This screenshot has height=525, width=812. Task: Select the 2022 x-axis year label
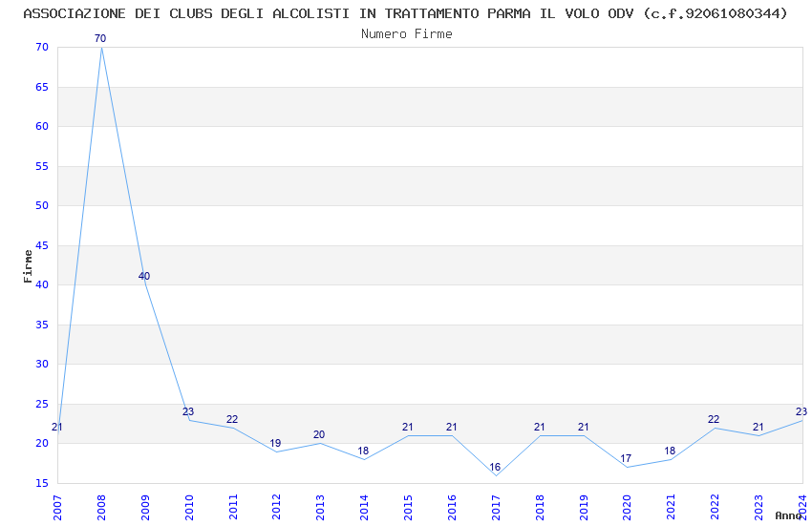click(x=716, y=508)
